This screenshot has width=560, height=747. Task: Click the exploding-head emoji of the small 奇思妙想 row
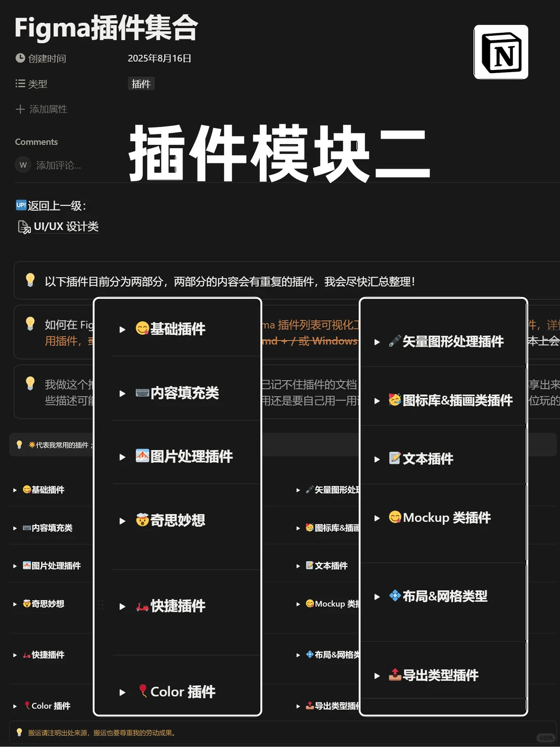pos(27,603)
